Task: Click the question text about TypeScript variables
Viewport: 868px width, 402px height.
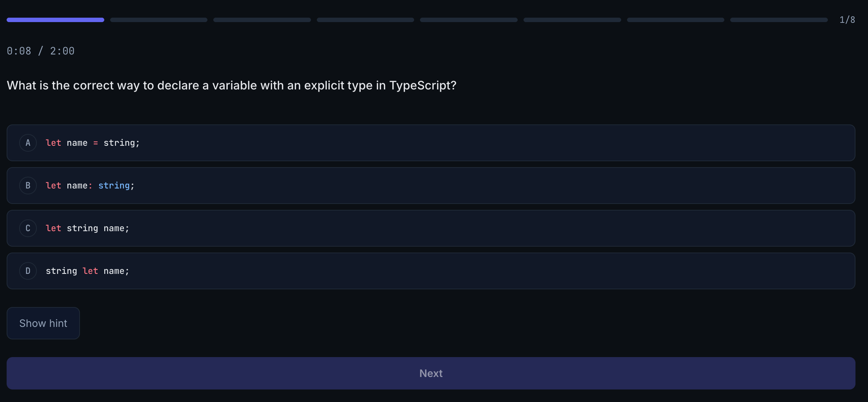Action: (231, 85)
